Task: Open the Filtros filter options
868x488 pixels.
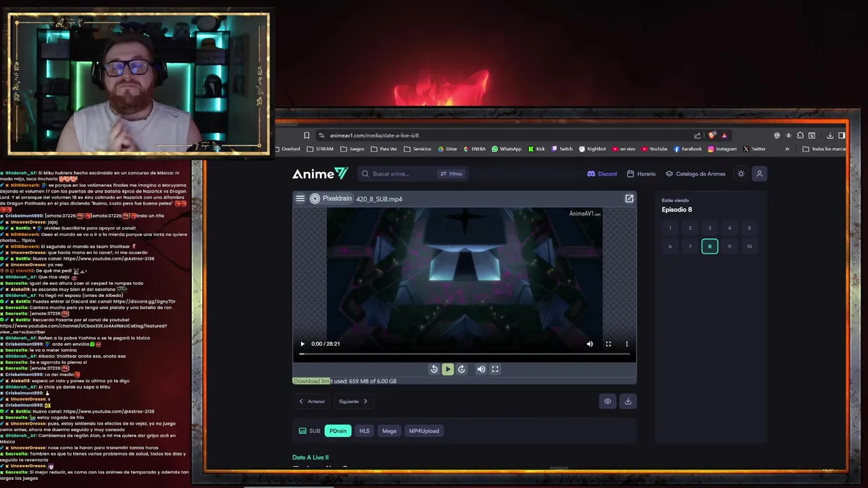Action: 451,174
